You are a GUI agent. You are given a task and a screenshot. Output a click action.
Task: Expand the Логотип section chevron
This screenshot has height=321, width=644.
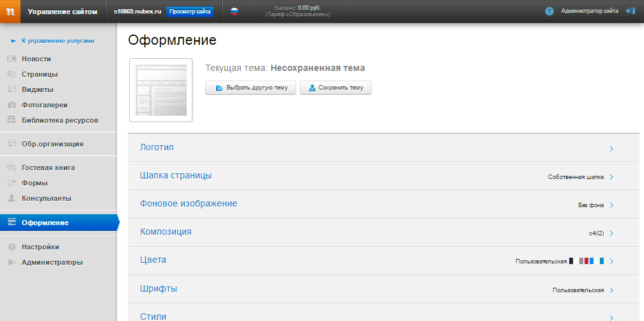[x=611, y=148]
